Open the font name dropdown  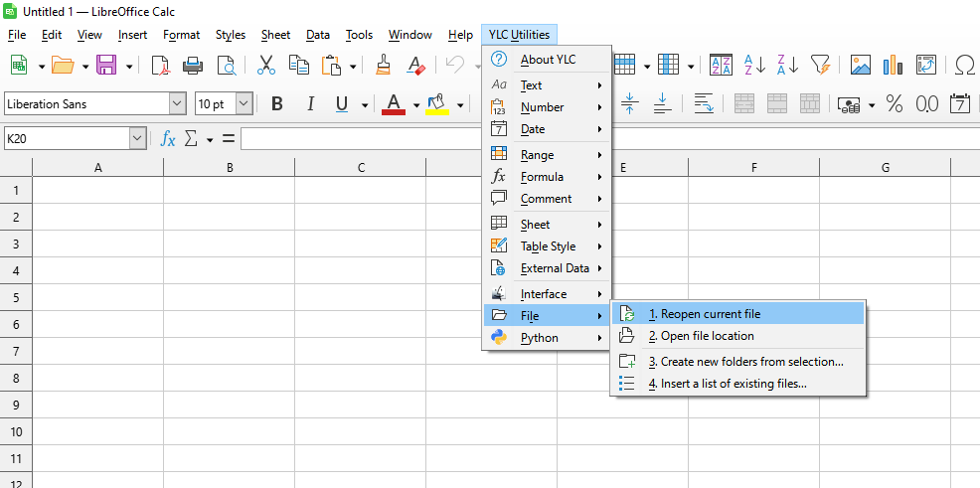point(177,104)
